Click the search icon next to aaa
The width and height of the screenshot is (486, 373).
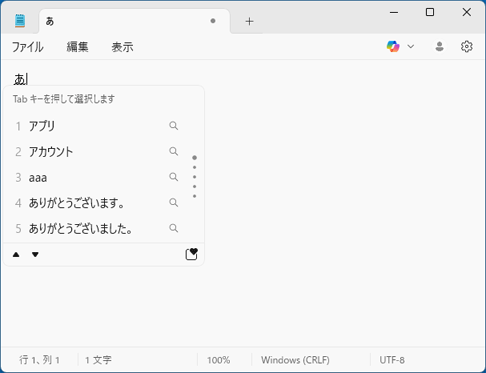[173, 177]
